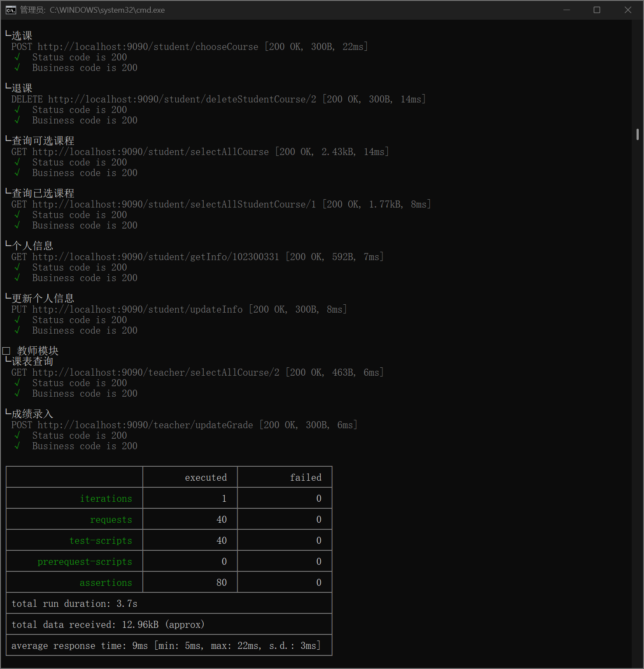Click the requests row label

click(x=111, y=519)
